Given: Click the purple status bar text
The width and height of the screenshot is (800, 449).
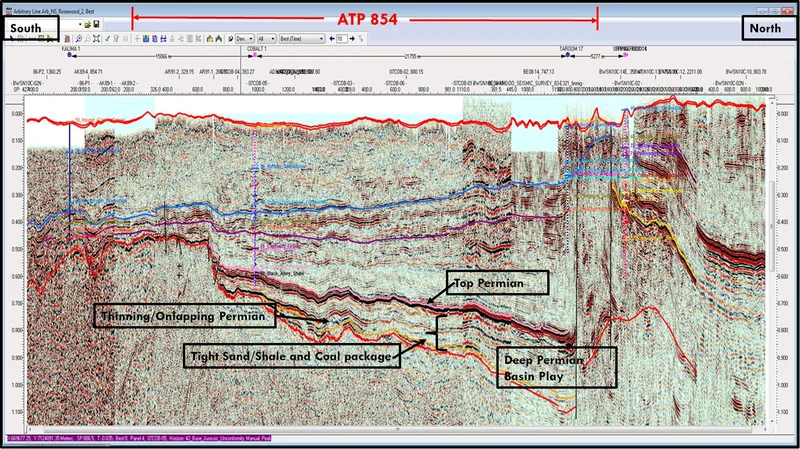Looking at the screenshot, I should coord(139,438).
